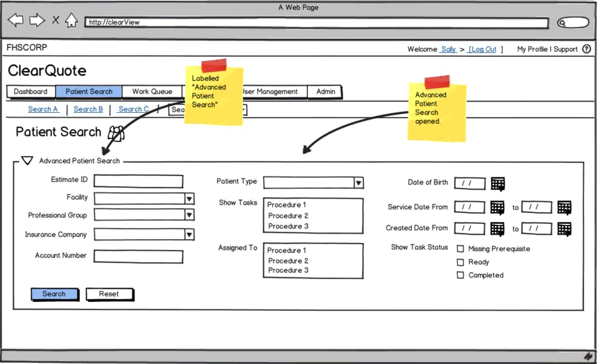Open the Created Date From end calendar icon

(564, 229)
